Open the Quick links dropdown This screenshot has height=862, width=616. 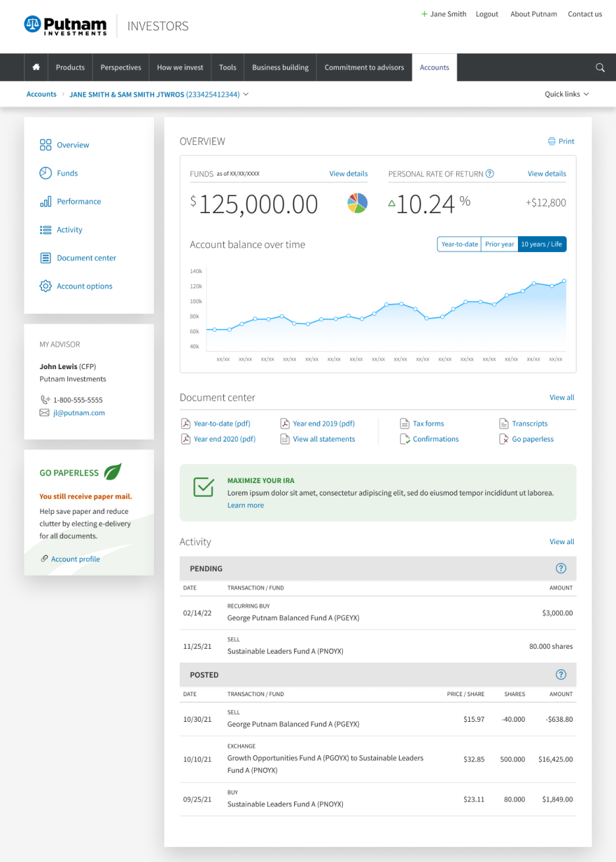(x=565, y=94)
